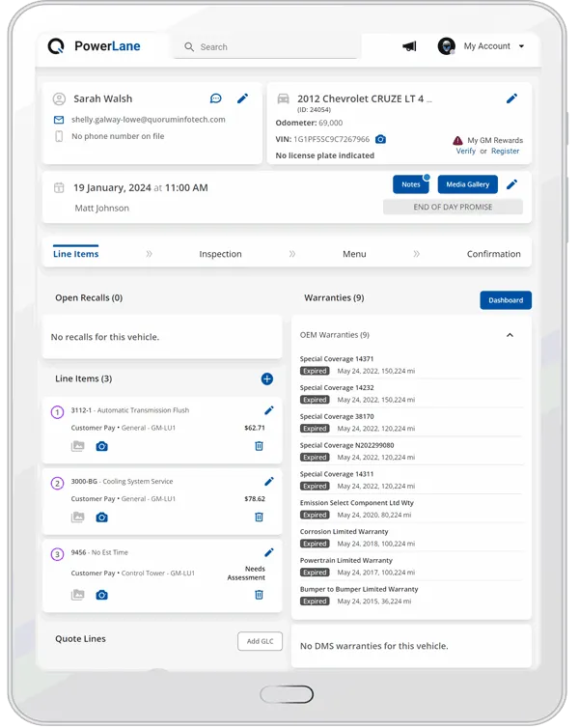Go to the Menu step
Image resolution: width=579 pixels, height=728 pixels.
[x=354, y=254]
